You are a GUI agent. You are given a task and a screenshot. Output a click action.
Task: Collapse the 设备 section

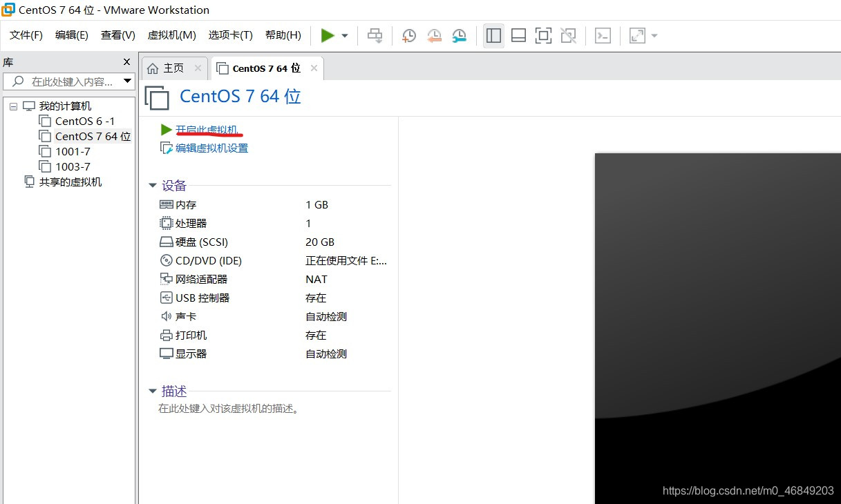pyautogui.click(x=153, y=186)
